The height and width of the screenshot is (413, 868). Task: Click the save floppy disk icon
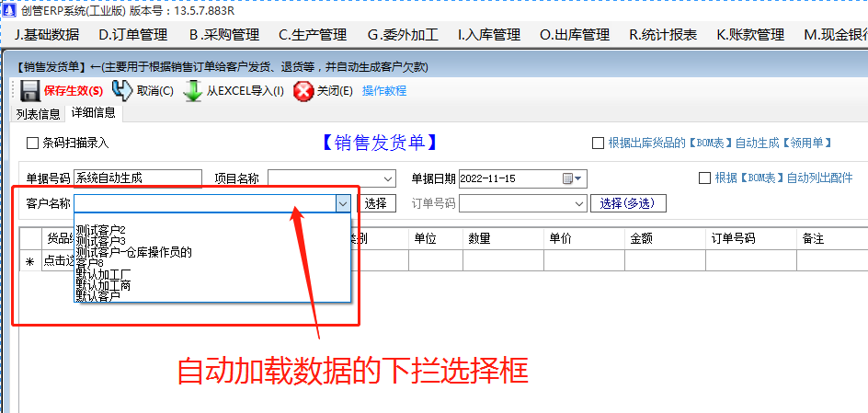click(x=30, y=91)
